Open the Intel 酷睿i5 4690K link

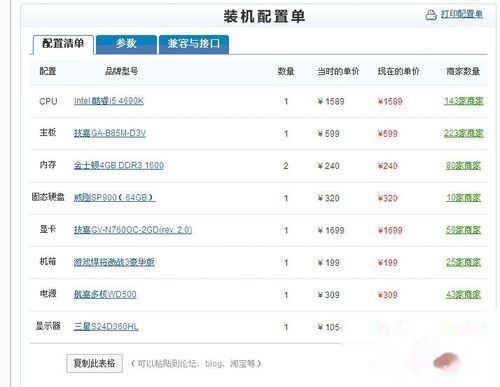click(x=109, y=101)
